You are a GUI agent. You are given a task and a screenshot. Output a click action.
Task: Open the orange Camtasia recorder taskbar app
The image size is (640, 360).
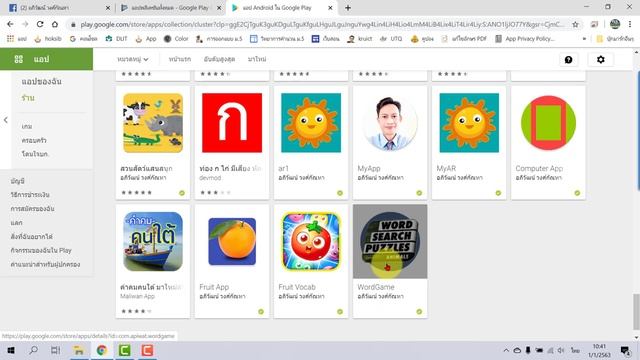pyautogui.click(x=147, y=350)
